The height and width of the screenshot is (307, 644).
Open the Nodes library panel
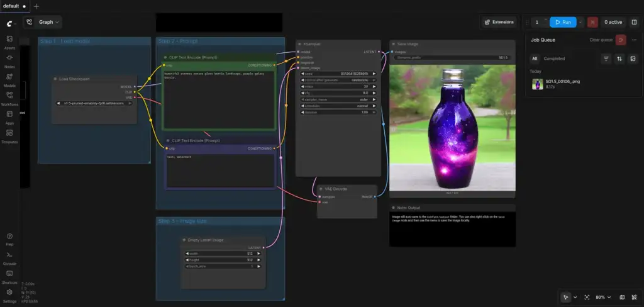9,61
